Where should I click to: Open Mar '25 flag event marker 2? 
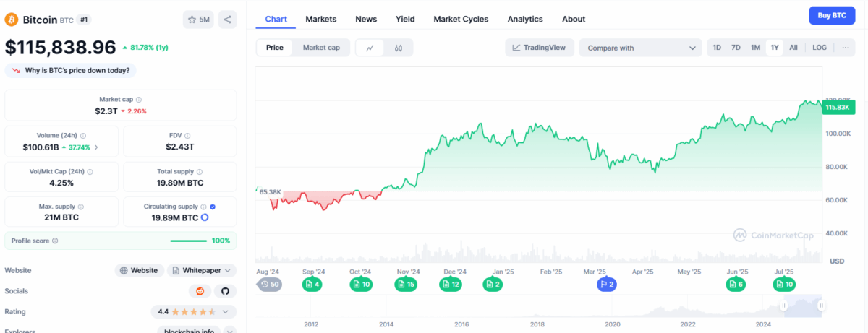606,285
